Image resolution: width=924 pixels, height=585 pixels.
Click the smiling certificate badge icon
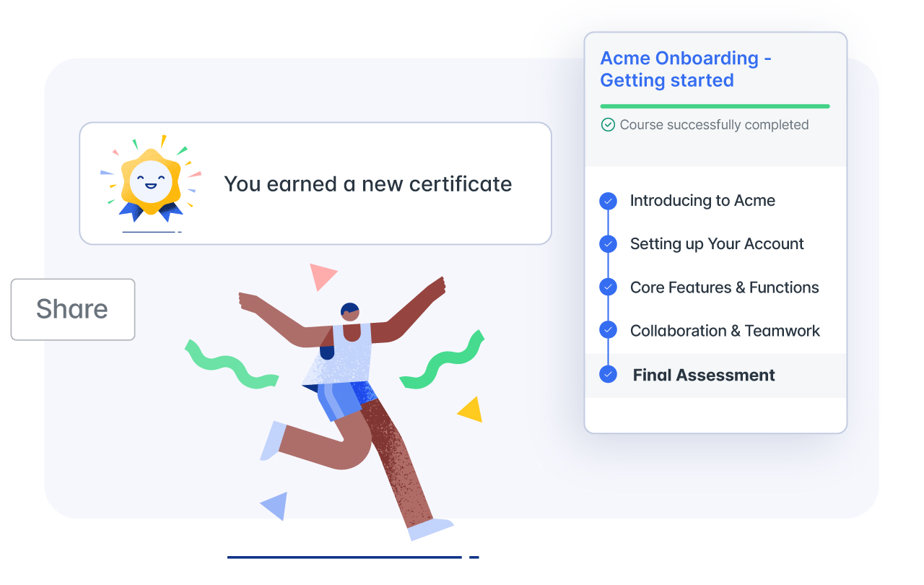tap(150, 179)
